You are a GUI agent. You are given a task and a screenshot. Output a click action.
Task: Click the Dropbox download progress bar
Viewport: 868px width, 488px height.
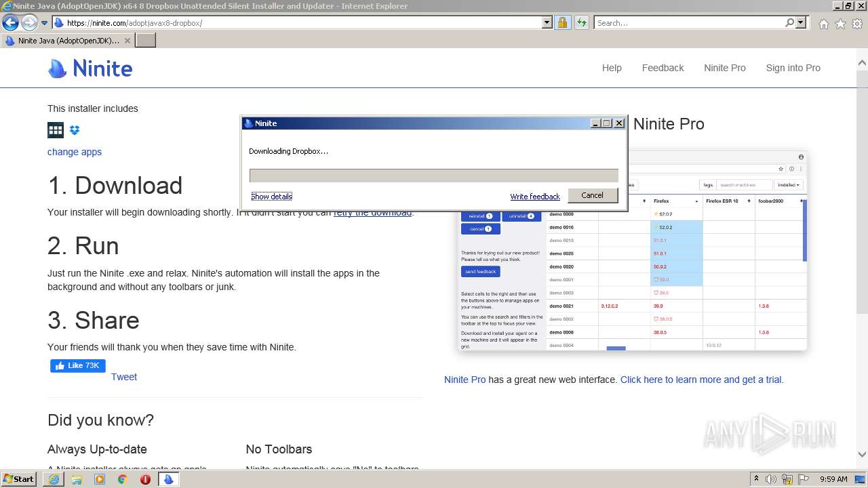point(434,176)
